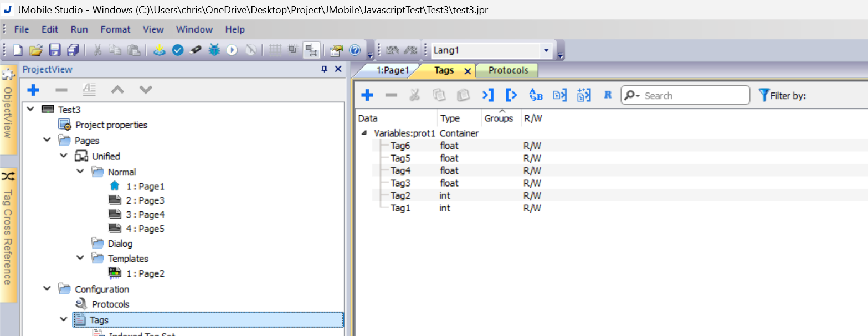Open project settings icon in main toolbar

point(336,50)
